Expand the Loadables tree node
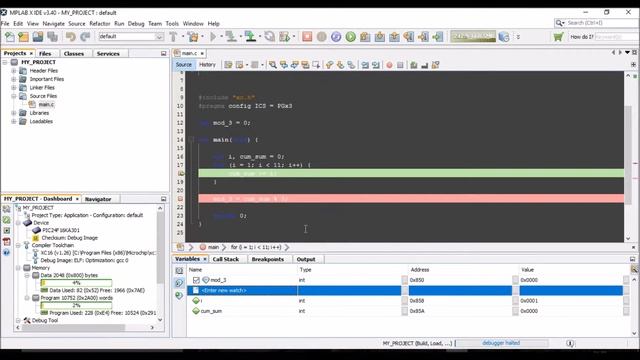 [x=13, y=122]
